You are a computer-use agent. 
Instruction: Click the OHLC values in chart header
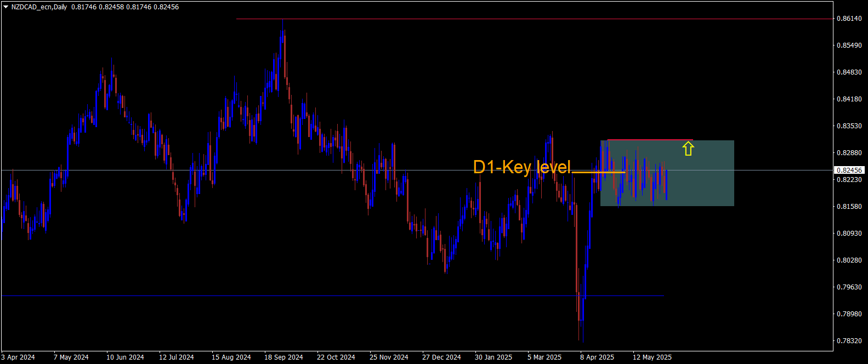coord(125,7)
